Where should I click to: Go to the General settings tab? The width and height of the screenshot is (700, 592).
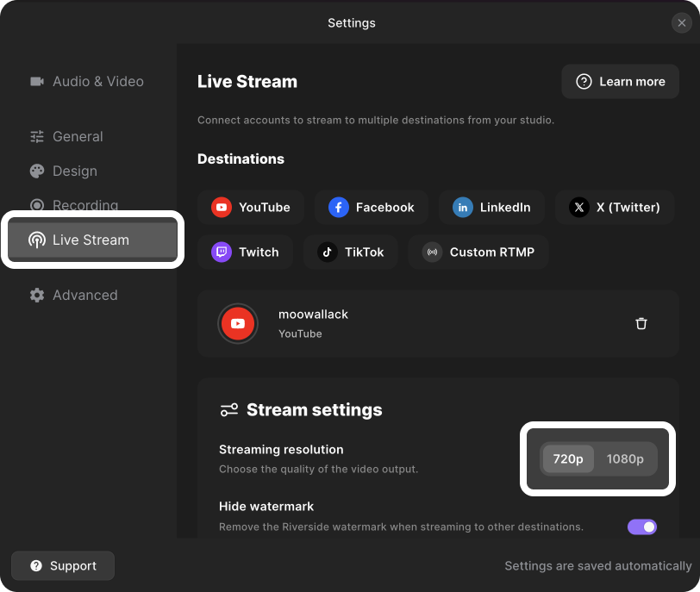point(78,136)
